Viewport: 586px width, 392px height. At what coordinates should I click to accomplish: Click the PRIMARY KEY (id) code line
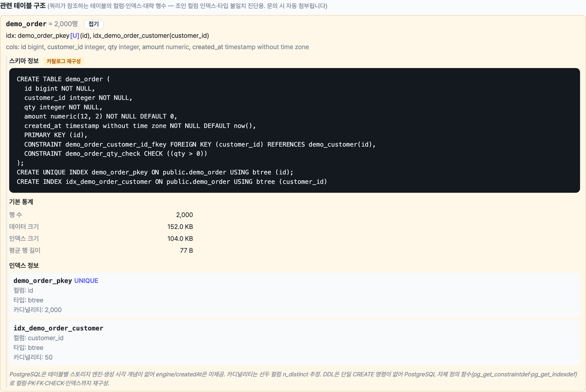pyautogui.click(x=56, y=135)
